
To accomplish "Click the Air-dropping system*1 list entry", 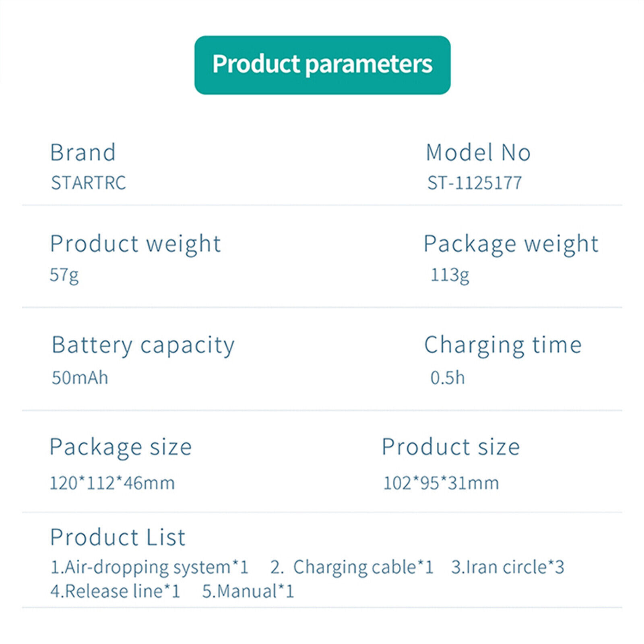I will tap(149, 568).
